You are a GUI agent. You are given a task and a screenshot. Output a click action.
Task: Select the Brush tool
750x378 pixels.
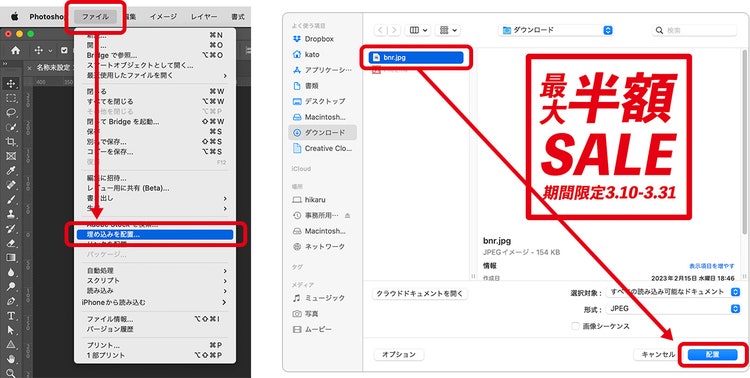click(11, 200)
